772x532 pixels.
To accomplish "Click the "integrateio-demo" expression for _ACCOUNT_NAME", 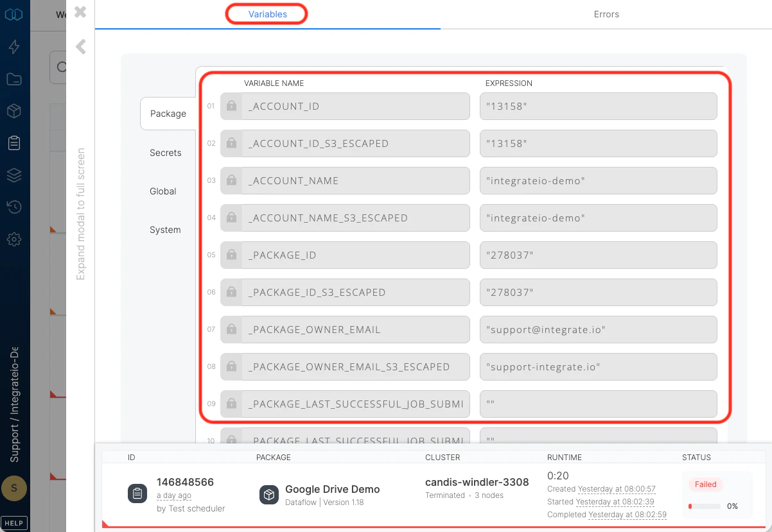I will [x=599, y=181].
